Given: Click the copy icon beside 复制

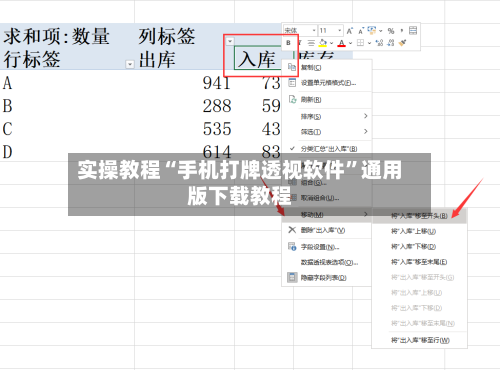Looking at the screenshot, I should tap(292, 67).
